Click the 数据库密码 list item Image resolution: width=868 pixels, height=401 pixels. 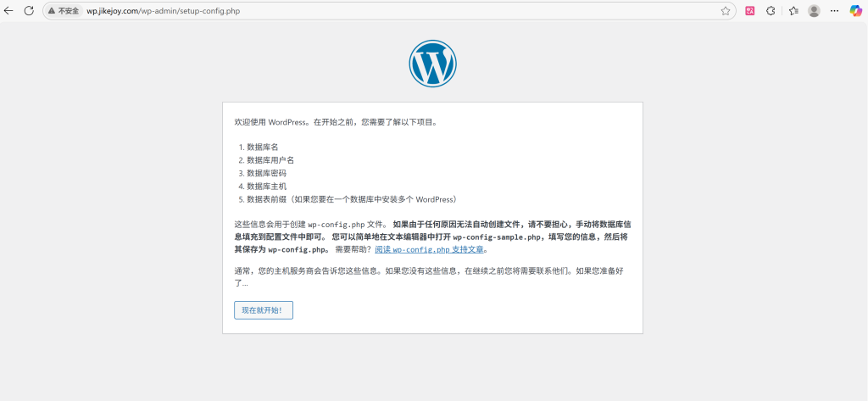click(x=266, y=173)
